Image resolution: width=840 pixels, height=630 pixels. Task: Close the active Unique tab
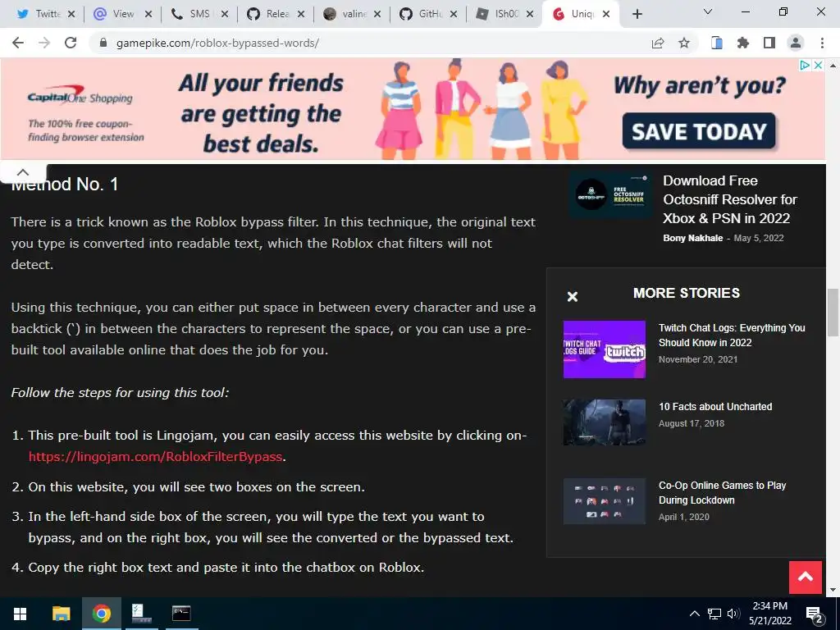pos(606,14)
